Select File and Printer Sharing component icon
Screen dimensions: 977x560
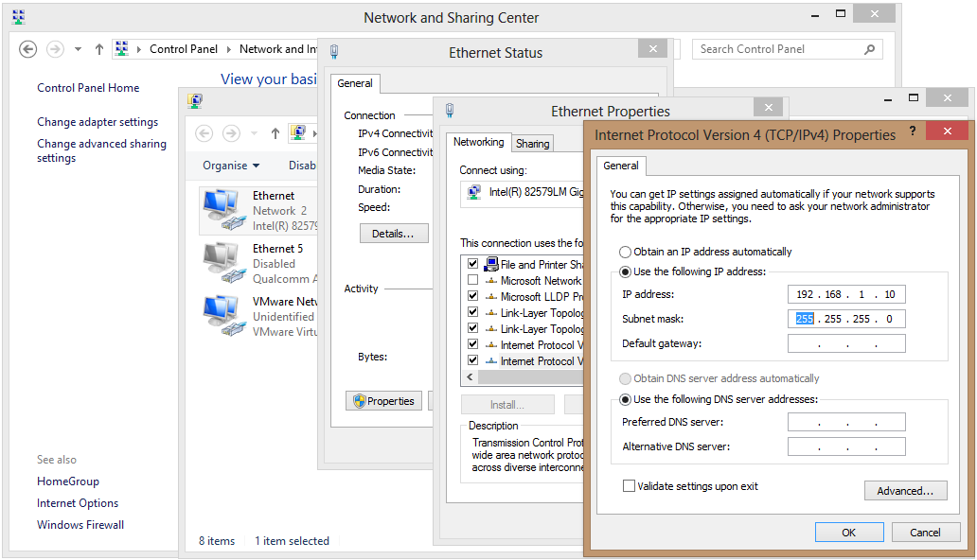point(491,264)
